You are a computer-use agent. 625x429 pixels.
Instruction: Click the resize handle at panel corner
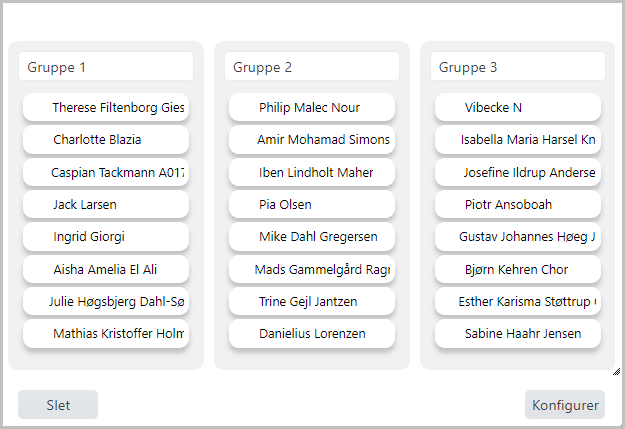(x=616, y=371)
